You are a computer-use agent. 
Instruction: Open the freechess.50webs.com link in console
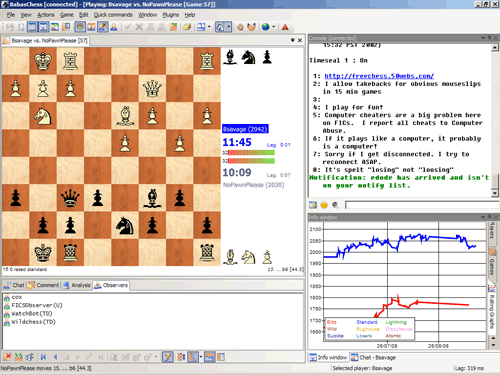379,76
